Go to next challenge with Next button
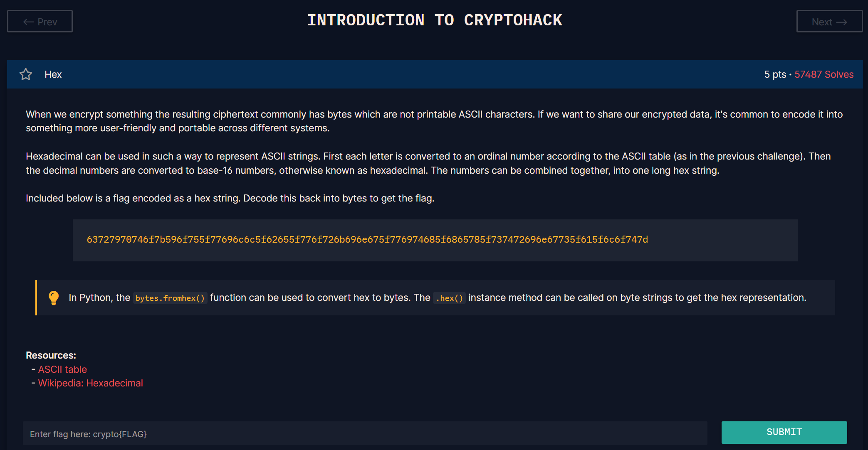868x450 pixels. [x=829, y=21]
